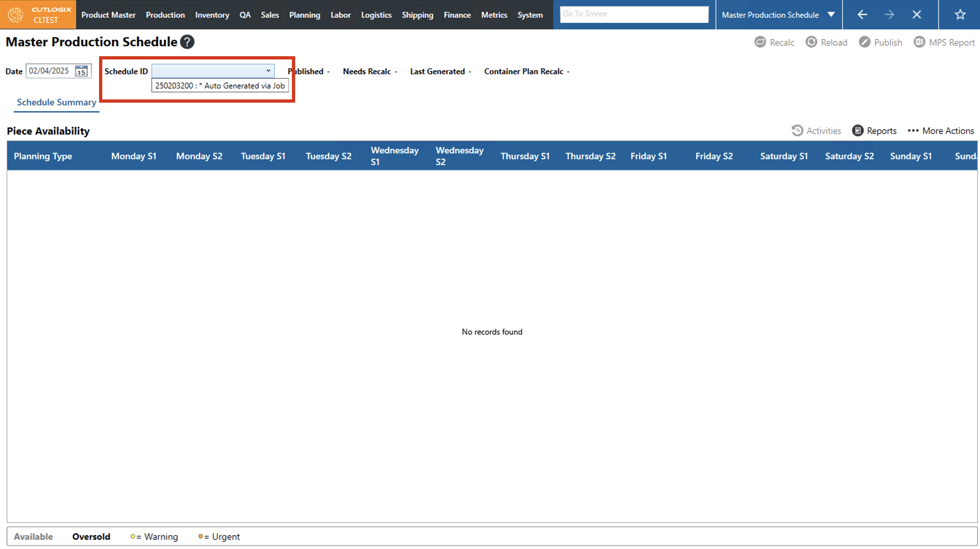This screenshot has height=549, width=980.
Task: Open the More Actions menu
Action: click(941, 131)
